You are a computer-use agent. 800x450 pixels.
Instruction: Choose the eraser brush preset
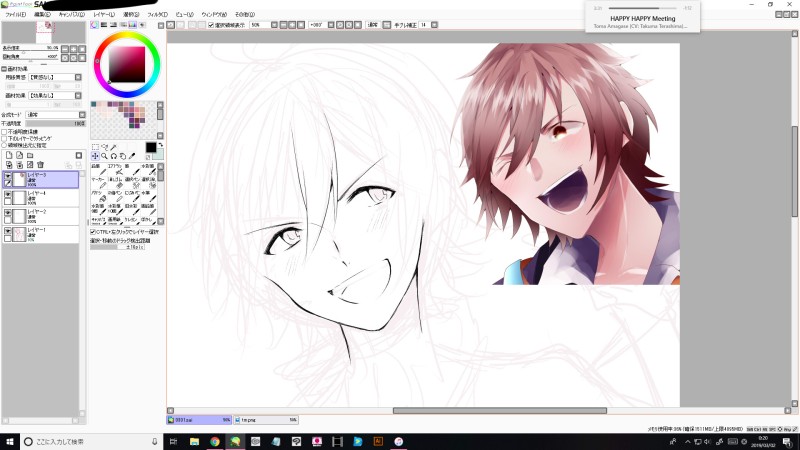pyautogui.click(x=117, y=184)
